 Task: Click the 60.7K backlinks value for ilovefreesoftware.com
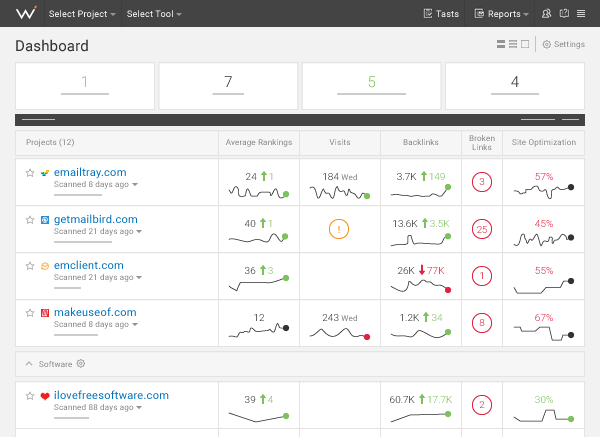(402, 400)
